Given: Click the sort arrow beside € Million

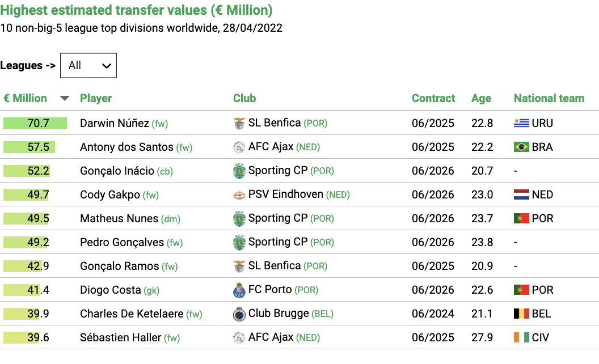Looking at the screenshot, I should point(65,98).
